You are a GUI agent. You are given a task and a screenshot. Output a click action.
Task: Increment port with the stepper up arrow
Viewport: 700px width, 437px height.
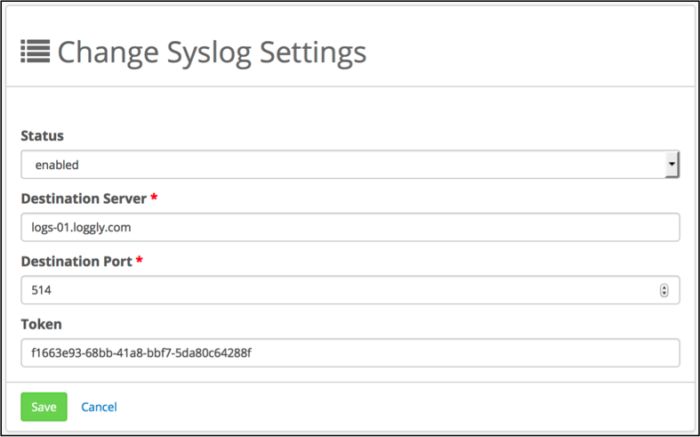tap(664, 287)
